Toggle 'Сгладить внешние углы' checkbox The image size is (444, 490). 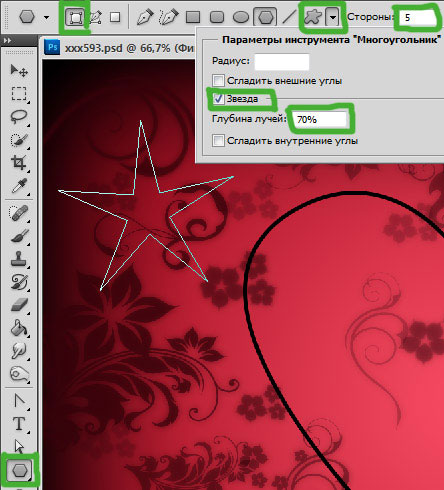218,80
